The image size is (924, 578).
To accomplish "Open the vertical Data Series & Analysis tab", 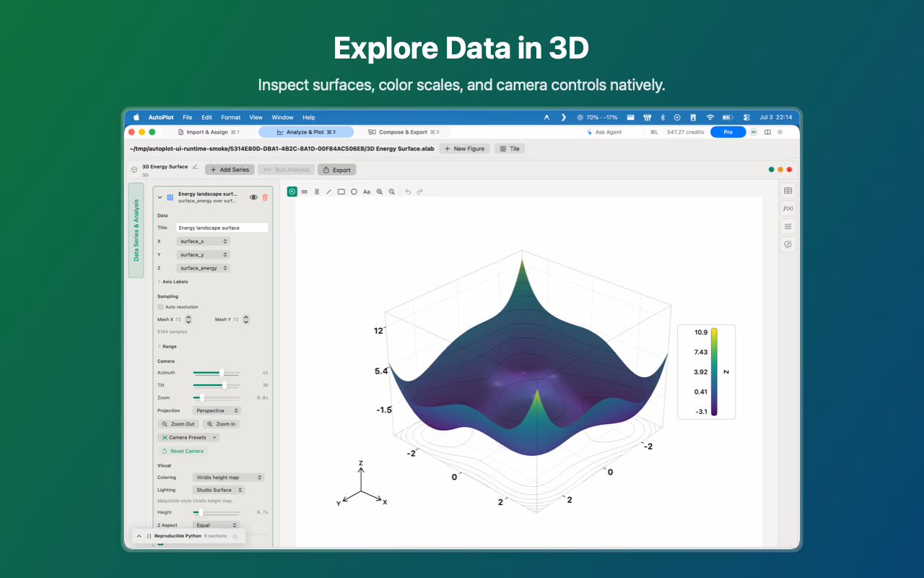I will point(136,230).
